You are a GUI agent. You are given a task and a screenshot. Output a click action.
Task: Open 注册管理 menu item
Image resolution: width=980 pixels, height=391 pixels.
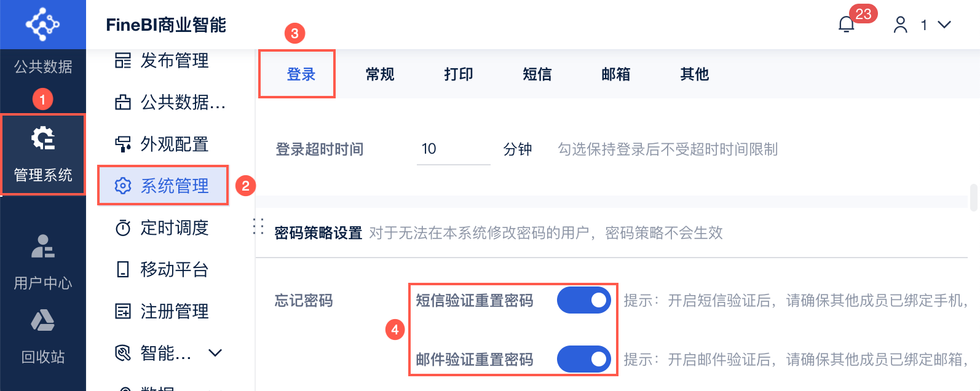click(163, 311)
